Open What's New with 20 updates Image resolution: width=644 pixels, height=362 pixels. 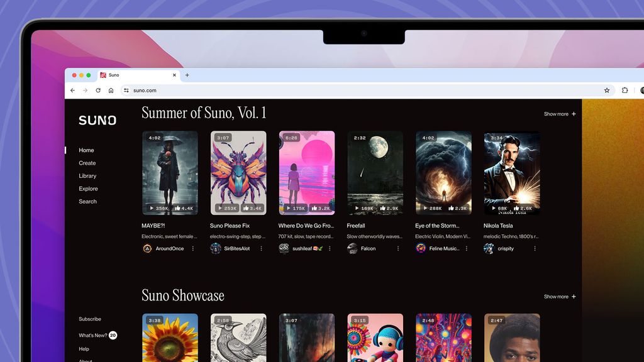coord(96,335)
